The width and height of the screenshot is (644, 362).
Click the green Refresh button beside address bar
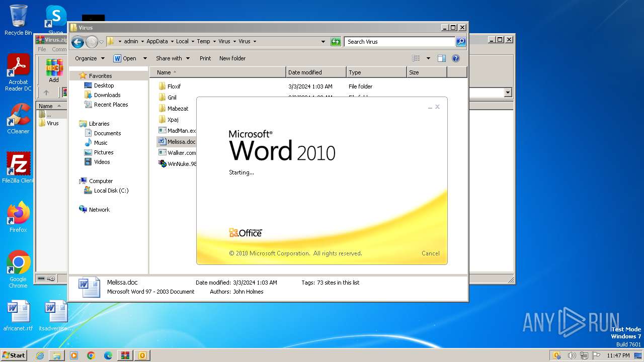click(x=336, y=42)
